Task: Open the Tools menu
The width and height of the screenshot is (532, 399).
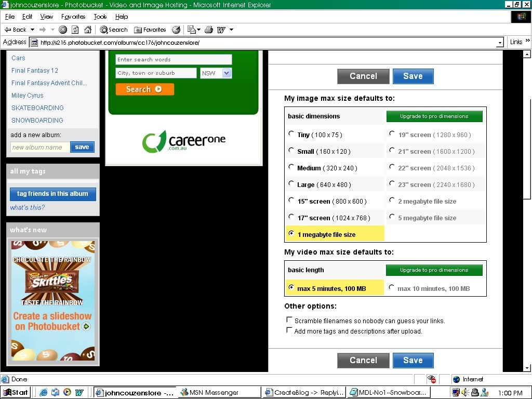Action: (100, 17)
